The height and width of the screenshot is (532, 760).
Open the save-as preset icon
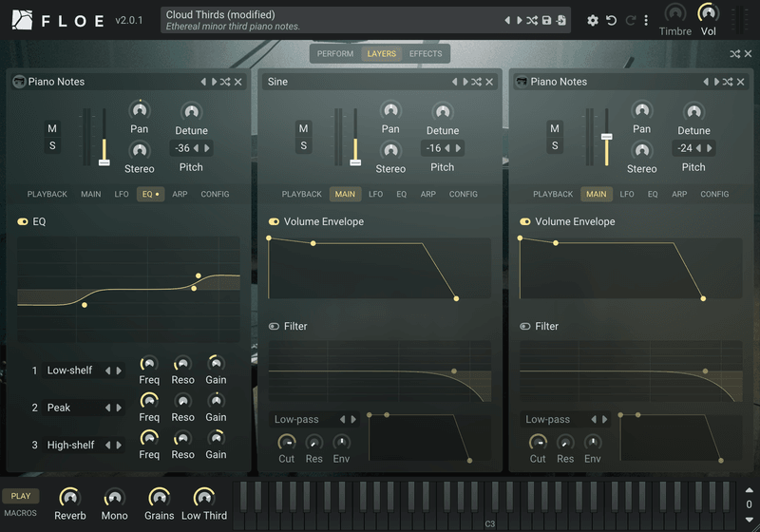[561, 20]
